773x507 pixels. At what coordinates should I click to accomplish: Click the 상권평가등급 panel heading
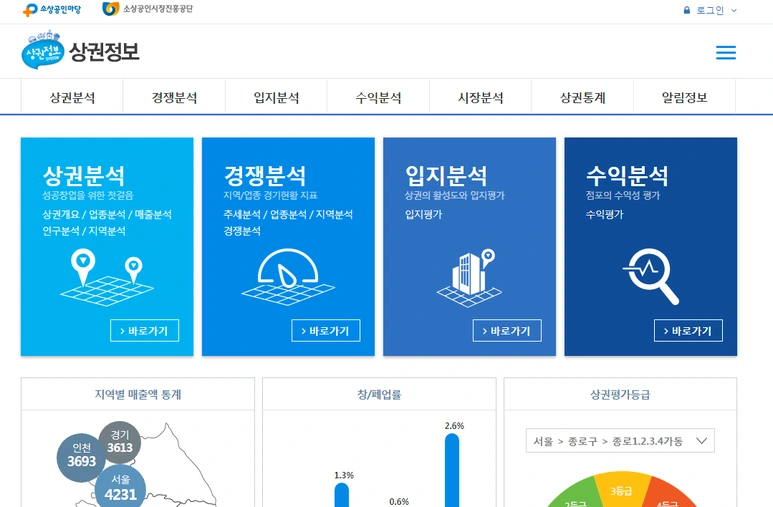[x=620, y=394]
